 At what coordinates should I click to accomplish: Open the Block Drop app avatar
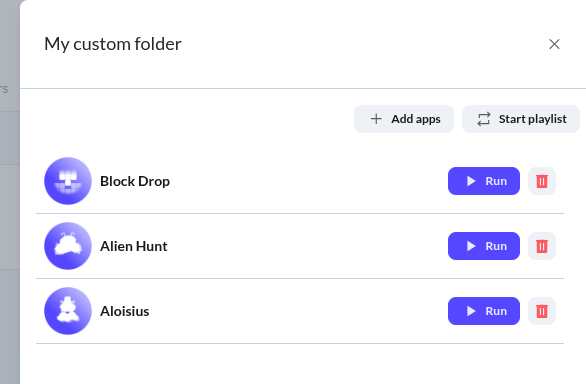click(x=68, y=181)
